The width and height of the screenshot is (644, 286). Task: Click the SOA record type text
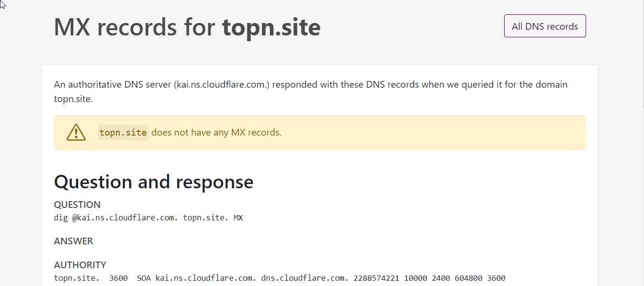144,278
